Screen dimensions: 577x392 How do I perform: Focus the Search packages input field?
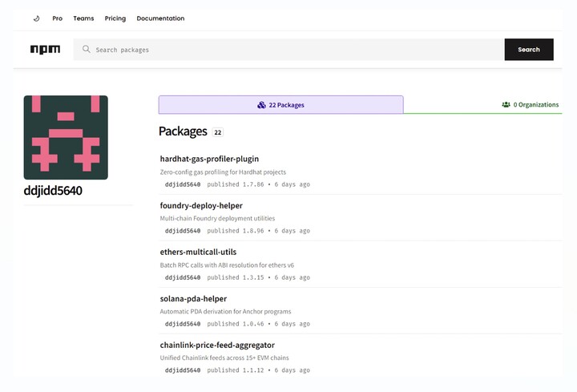click(x=288, y=50)
